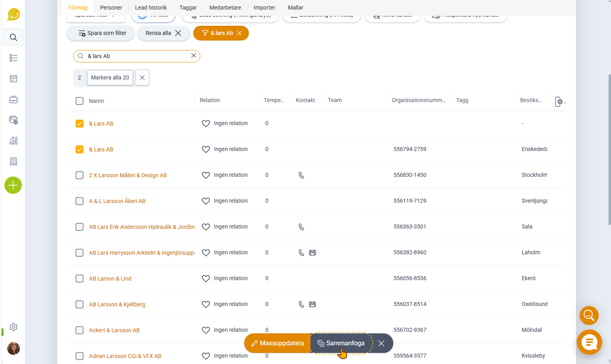Open the Taggar tab
Image resolution: width=611 pixels, height=364 pixels.
pyautogui.click(x=188, y=8)
